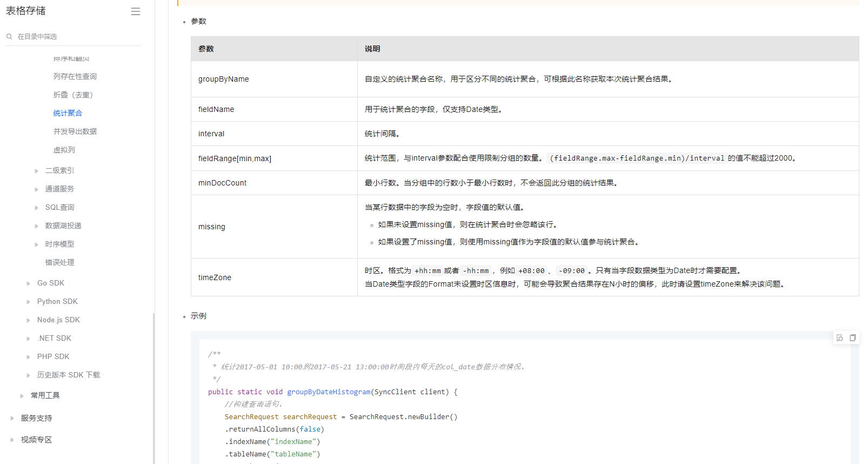Open the .NET SDK section label

pos(54,338)
